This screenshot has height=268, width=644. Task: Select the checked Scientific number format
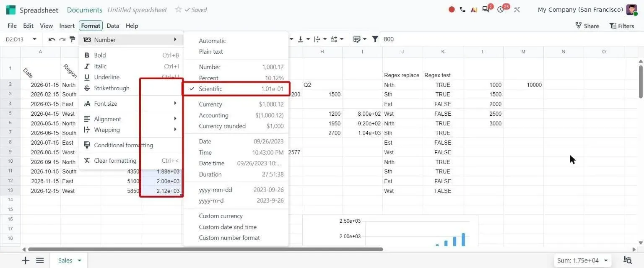[236, 89]
